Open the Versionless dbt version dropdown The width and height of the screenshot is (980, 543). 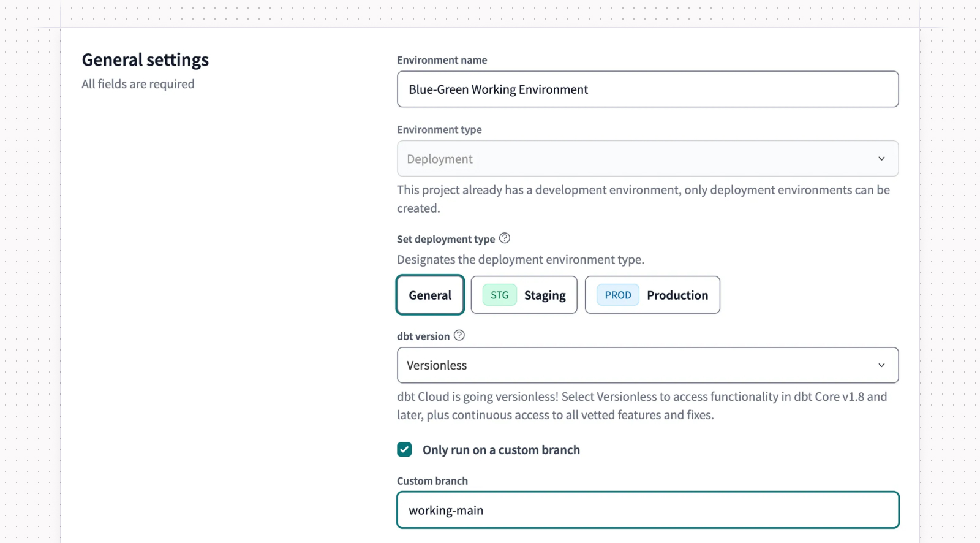click(647, 365)
